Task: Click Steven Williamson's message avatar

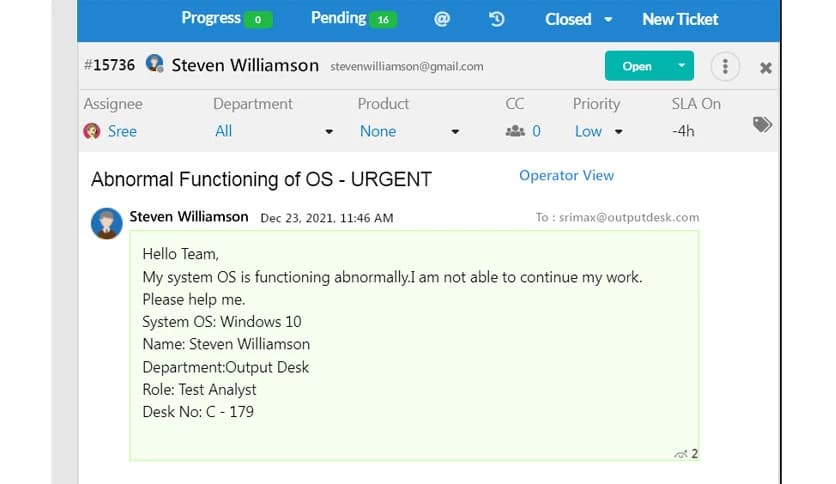Action: pos(107,223)
